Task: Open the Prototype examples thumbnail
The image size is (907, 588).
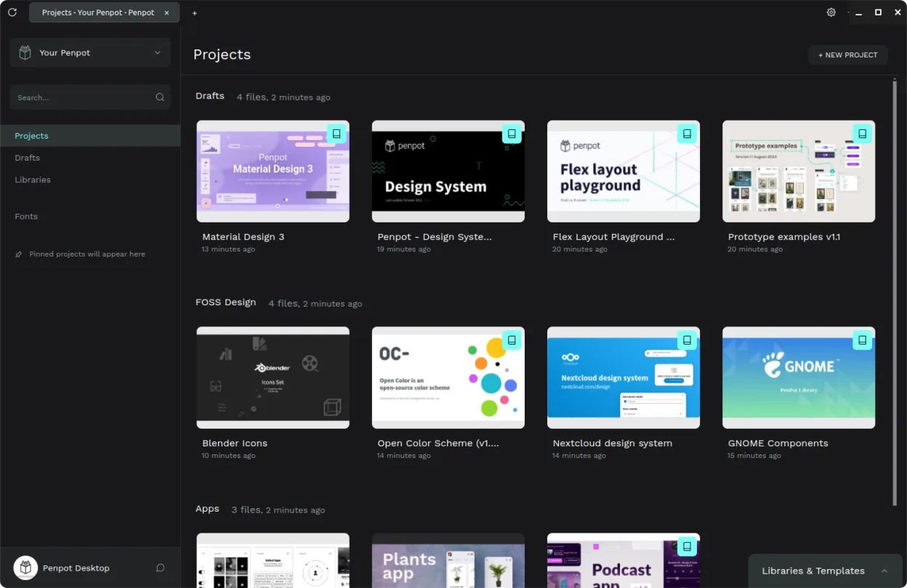Action: coord(799,172)
